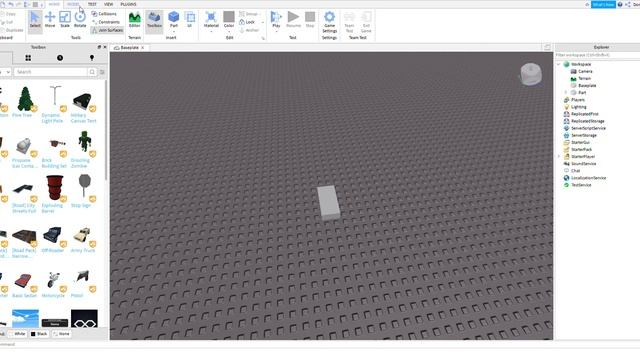Select the Baseplate item in Explorer

tap(583, 86)
